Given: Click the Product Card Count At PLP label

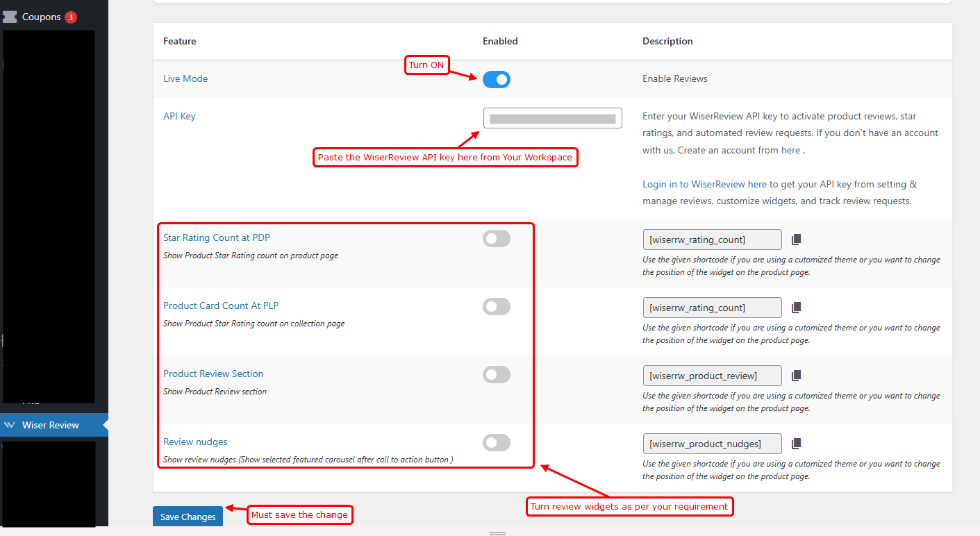Looking at the screenshot, I should click(221, 306).
